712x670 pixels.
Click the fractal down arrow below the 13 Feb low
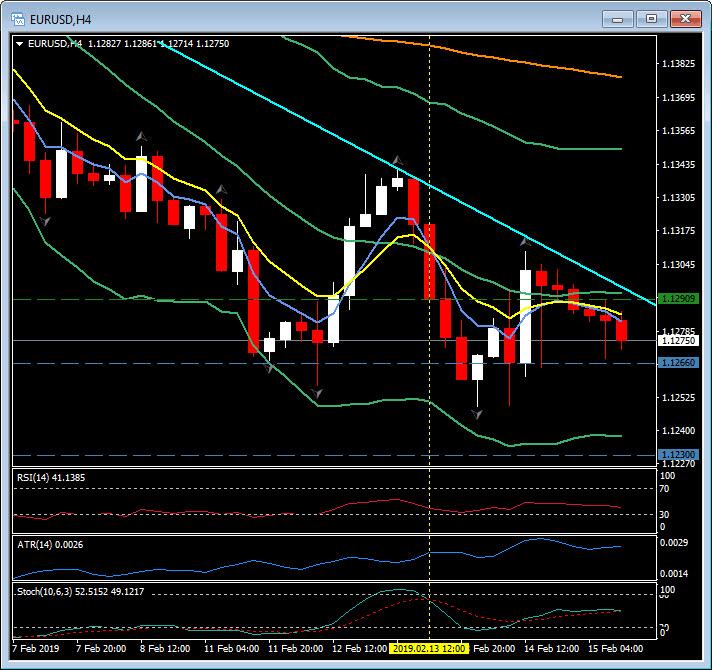[x=477, y=413]
